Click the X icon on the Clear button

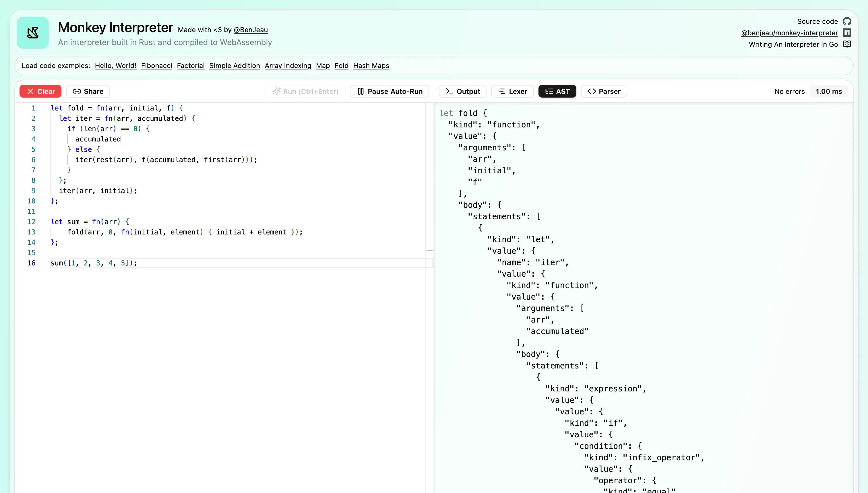point(31,91)
